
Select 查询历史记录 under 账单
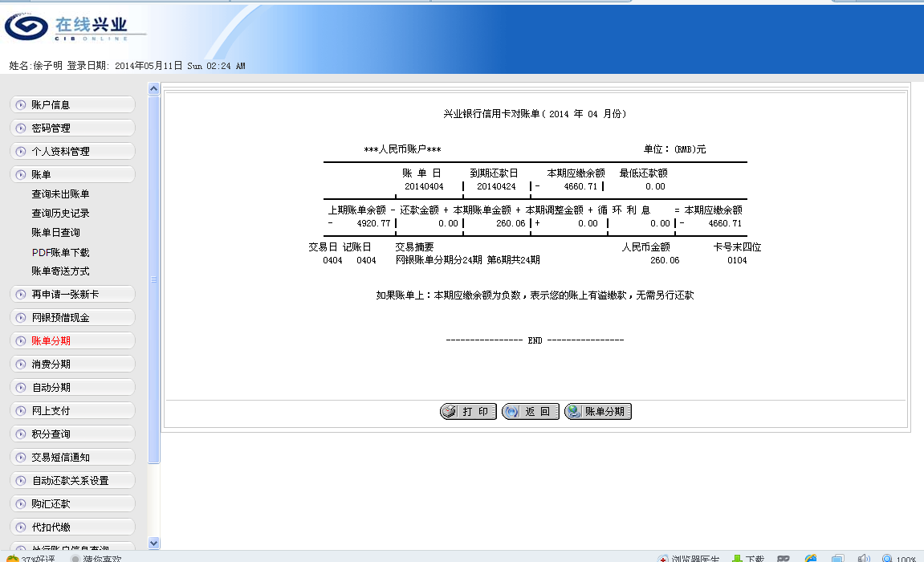(x=60, y=214)
